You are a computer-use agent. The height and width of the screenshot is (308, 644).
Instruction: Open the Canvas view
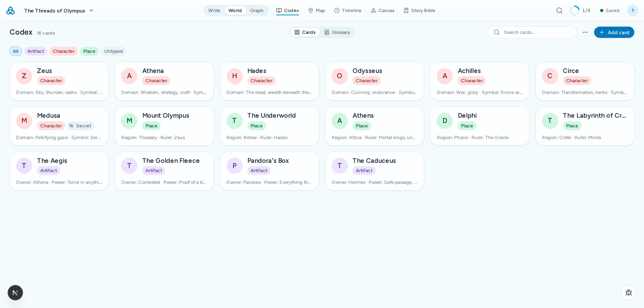click(383, 10)
